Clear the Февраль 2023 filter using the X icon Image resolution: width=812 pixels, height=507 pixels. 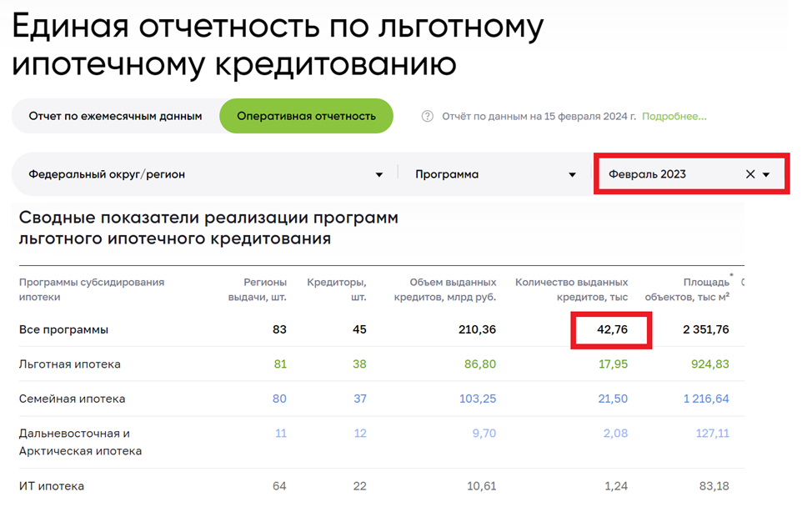click(x=751, y=173)
